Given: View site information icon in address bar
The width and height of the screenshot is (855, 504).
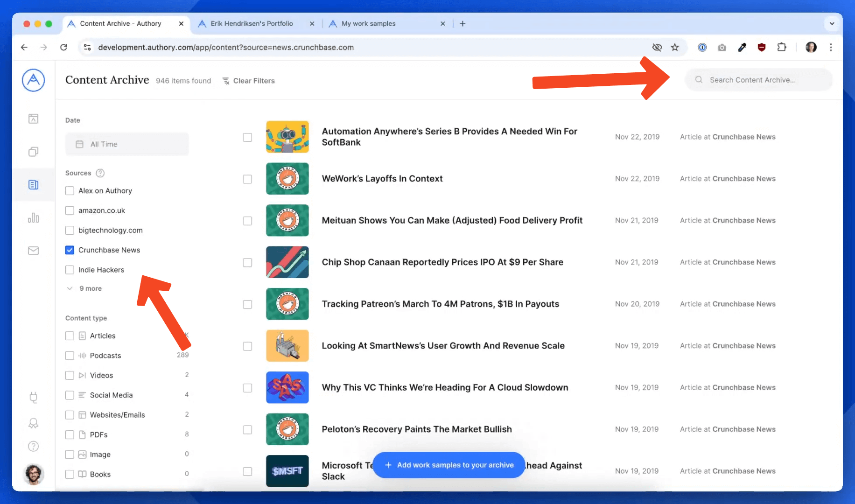Looking at the screenshot, I should (x=87, y=47).
